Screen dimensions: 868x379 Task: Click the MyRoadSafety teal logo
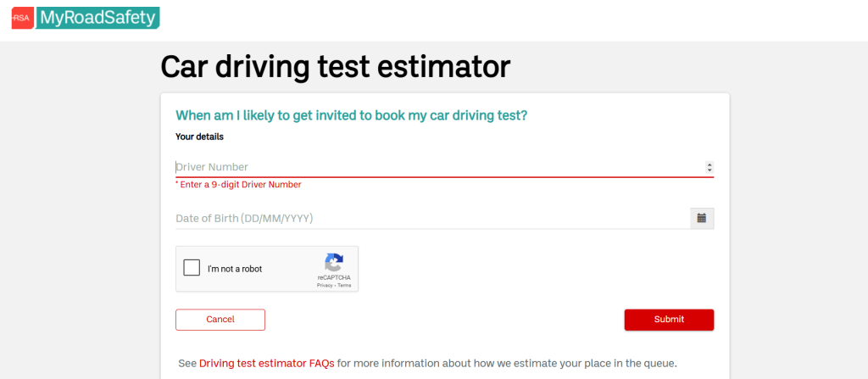tap(97, 18)
